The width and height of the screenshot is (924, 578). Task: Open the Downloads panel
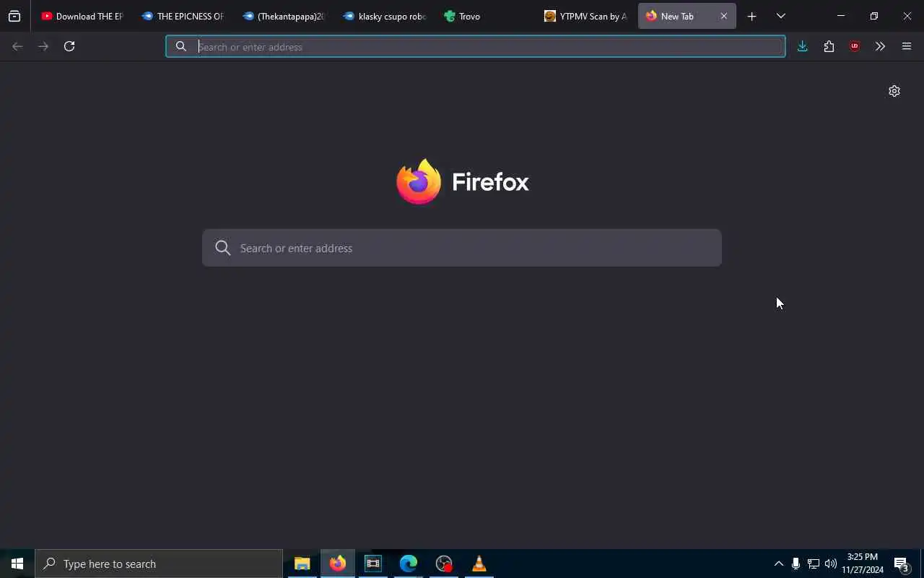coord(802,46)
